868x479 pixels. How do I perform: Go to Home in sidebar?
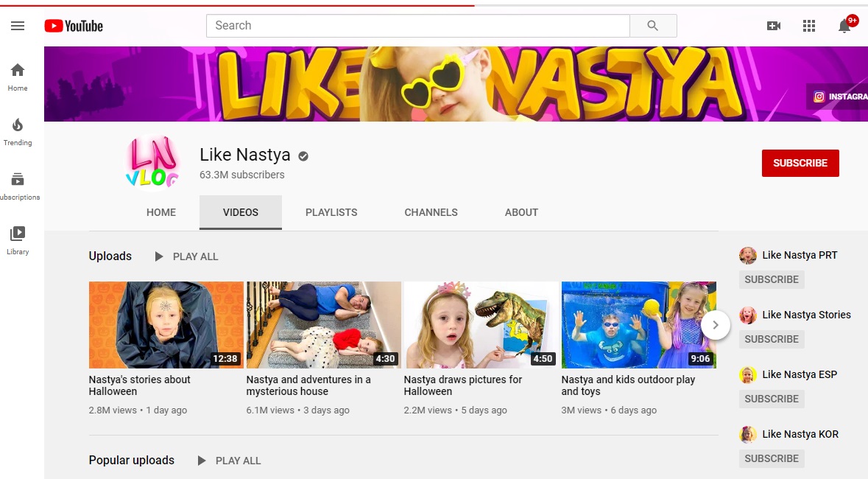pyautogui.click(x=18, y=77)
